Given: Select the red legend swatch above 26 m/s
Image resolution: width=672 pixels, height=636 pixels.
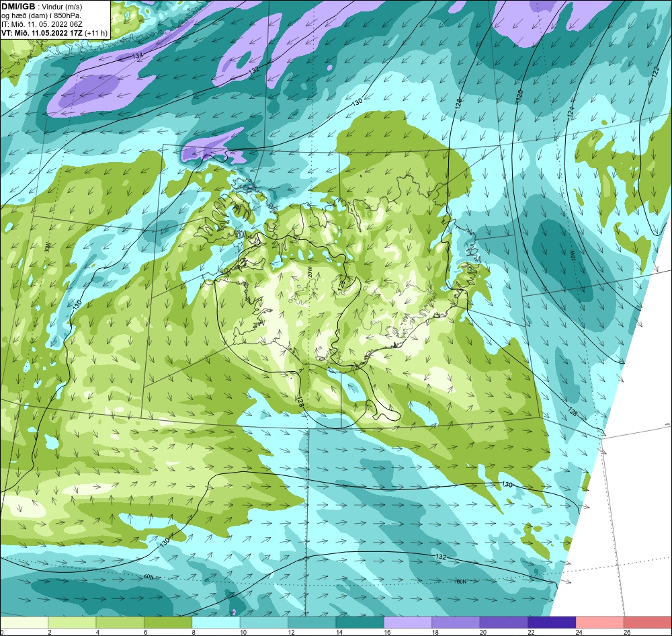Looking at the screenshot, I should pos(648,622).
